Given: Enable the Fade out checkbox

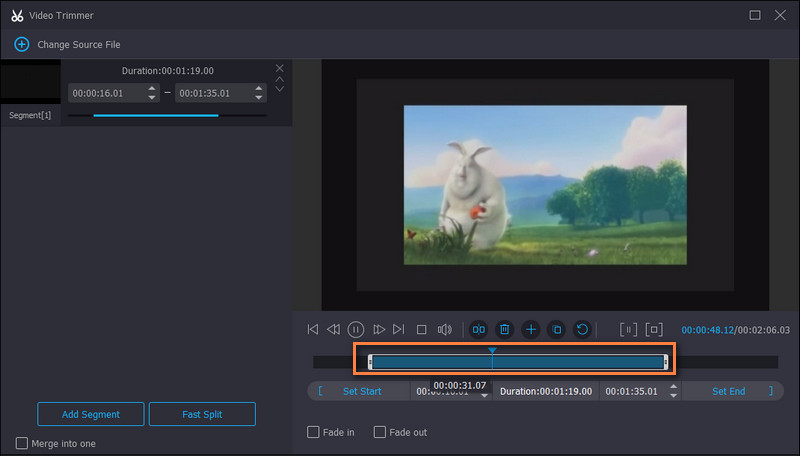Looking at the screenshot, I should pos(380,432).
